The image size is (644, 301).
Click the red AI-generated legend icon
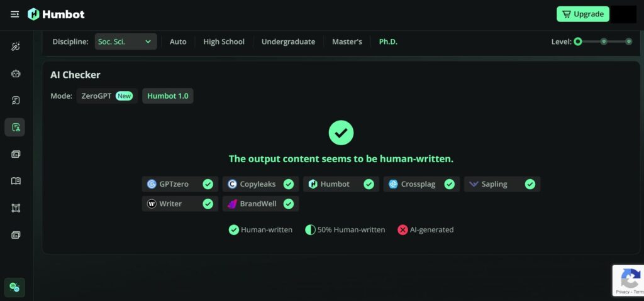pyautogui.click(x=402, y=230)
